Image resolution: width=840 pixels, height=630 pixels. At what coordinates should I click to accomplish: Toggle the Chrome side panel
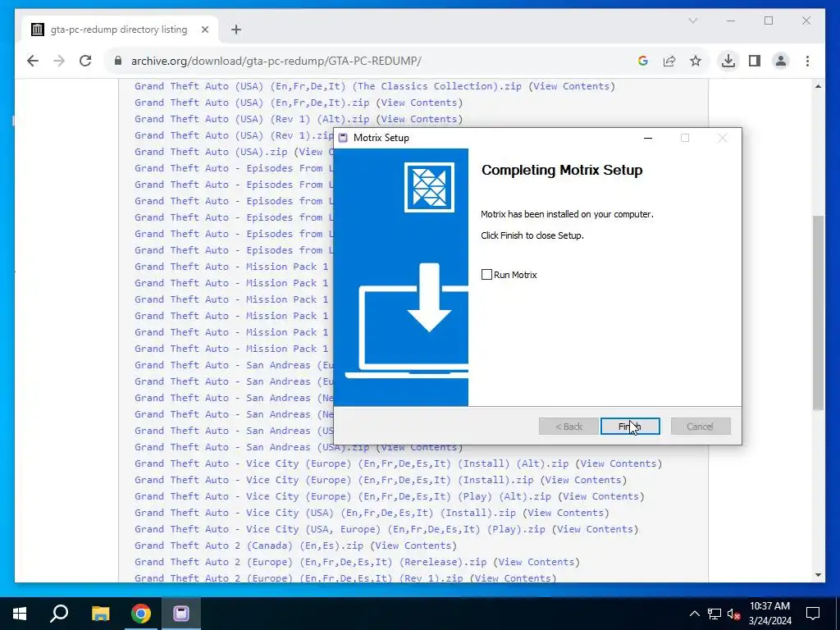755,61
